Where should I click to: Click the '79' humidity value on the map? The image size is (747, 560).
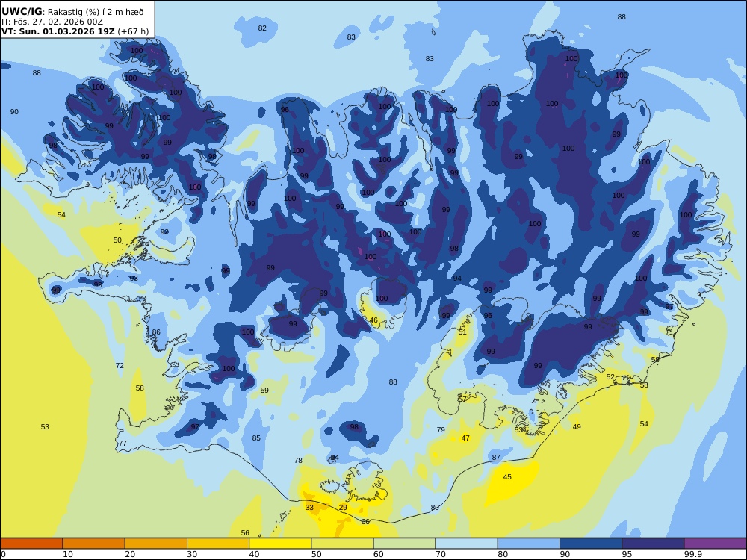[441, 430]
